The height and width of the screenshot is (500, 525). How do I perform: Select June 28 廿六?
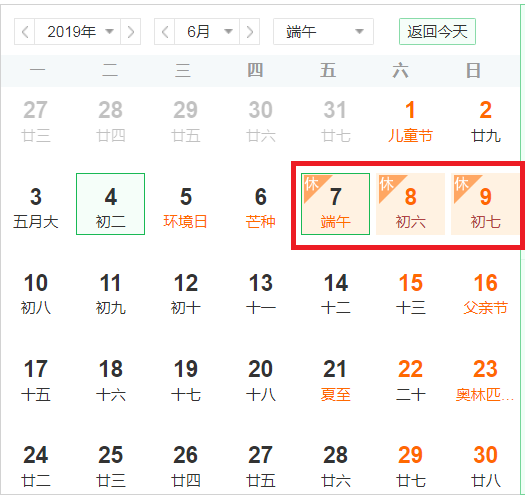click(335, 466)
